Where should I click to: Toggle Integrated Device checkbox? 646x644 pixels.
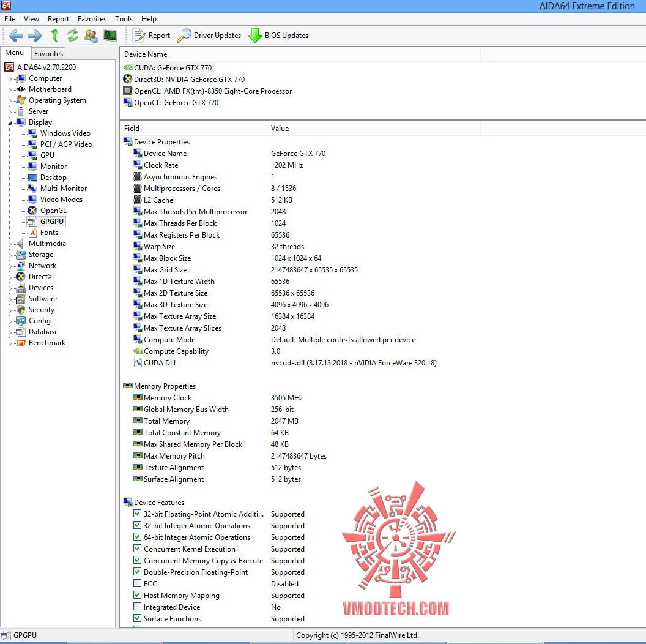[x=138, y=607]
